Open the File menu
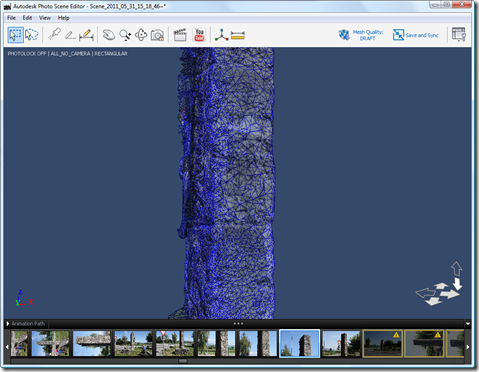This screenshot has height=372, width=479. (11, 18)
